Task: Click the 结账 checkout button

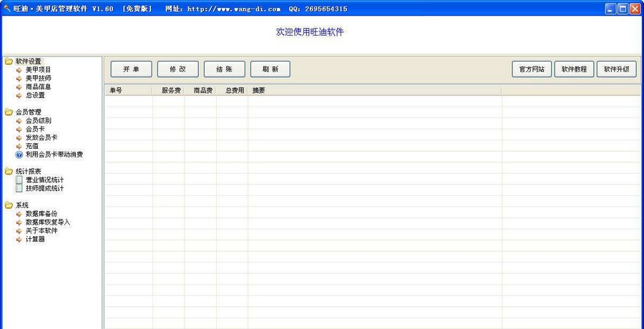Action: tap(224, 69)
